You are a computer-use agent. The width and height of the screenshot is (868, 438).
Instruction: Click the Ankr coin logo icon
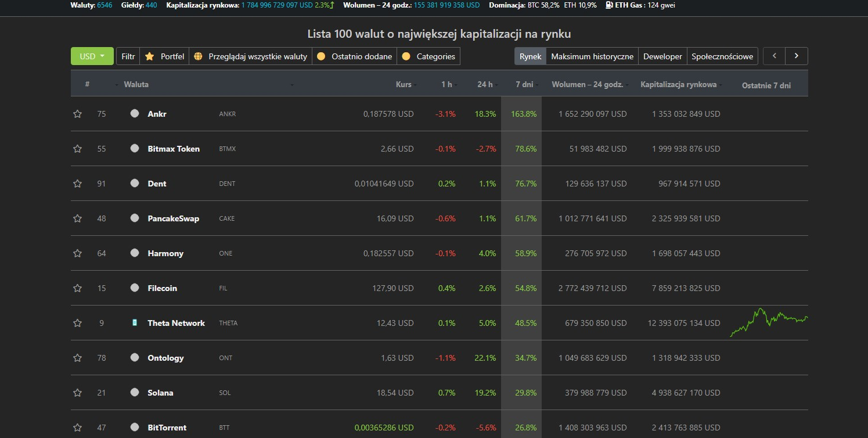[x=135, y=113]
